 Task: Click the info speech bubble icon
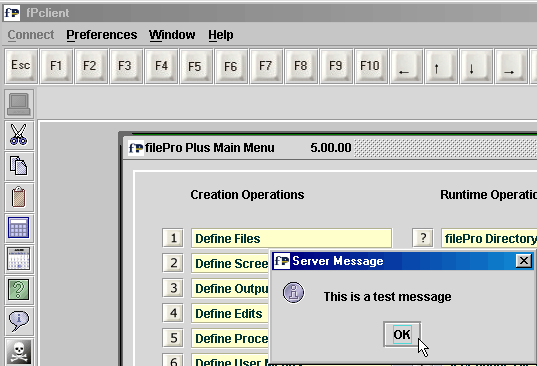tap(19, 320)
